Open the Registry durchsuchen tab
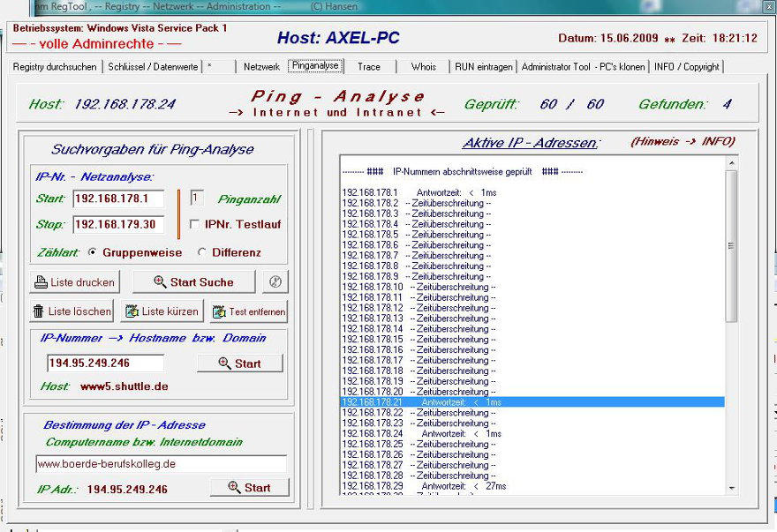Screen dimensions: 777x532 (57, 67)
